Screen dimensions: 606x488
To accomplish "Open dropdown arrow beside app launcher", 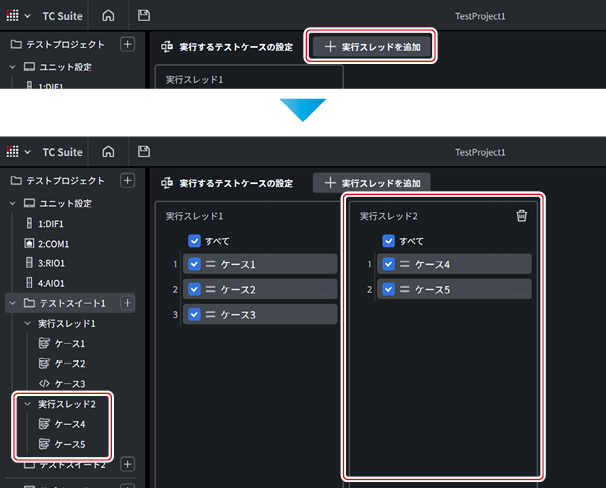I will (27, 152).
